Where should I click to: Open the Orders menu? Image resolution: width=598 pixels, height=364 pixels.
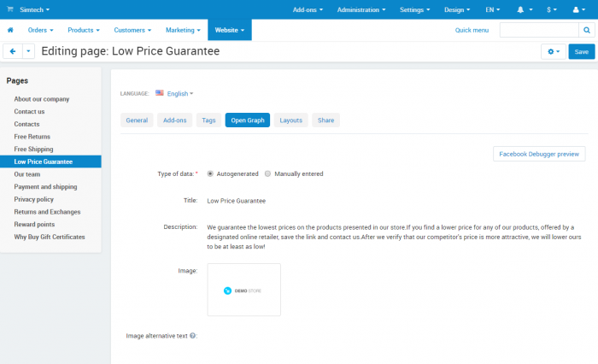pos(40,30)
